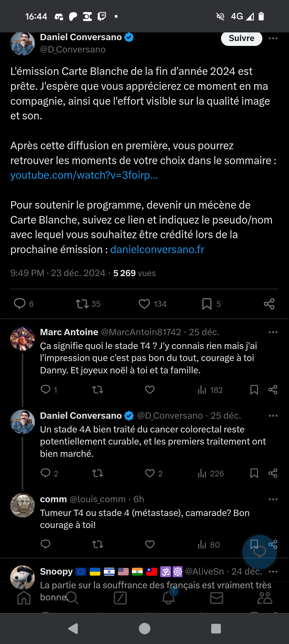Follow Daniel Conversano with Suivre button
The height and width of the screenshot is (644, 289).
pos(241,38)
